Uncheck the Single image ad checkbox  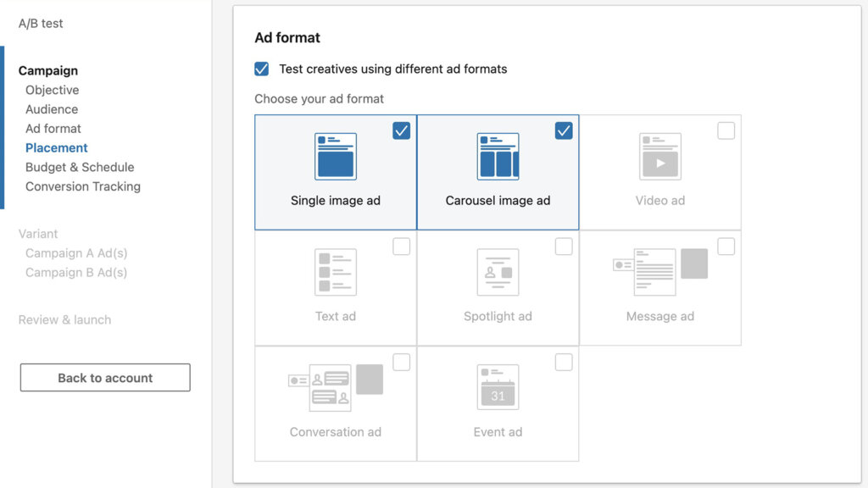[x=401, y=130]
